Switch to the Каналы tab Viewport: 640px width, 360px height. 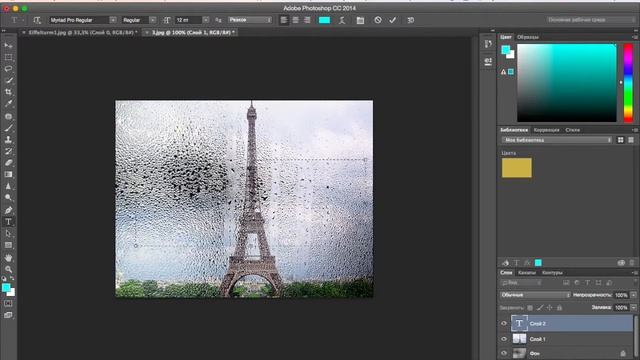pyautogui.click(x=527, y=273)
